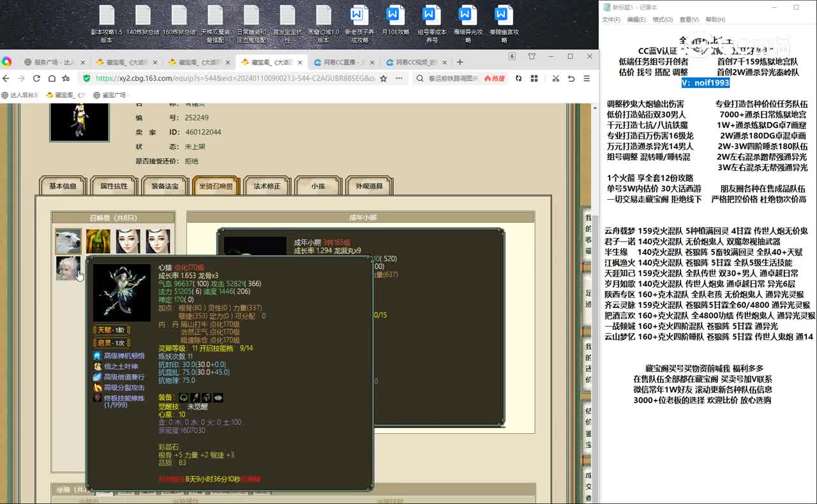Click the 360 browser logo icon
The height and width of the screenshot is (504, 817).
click(6, 61)
